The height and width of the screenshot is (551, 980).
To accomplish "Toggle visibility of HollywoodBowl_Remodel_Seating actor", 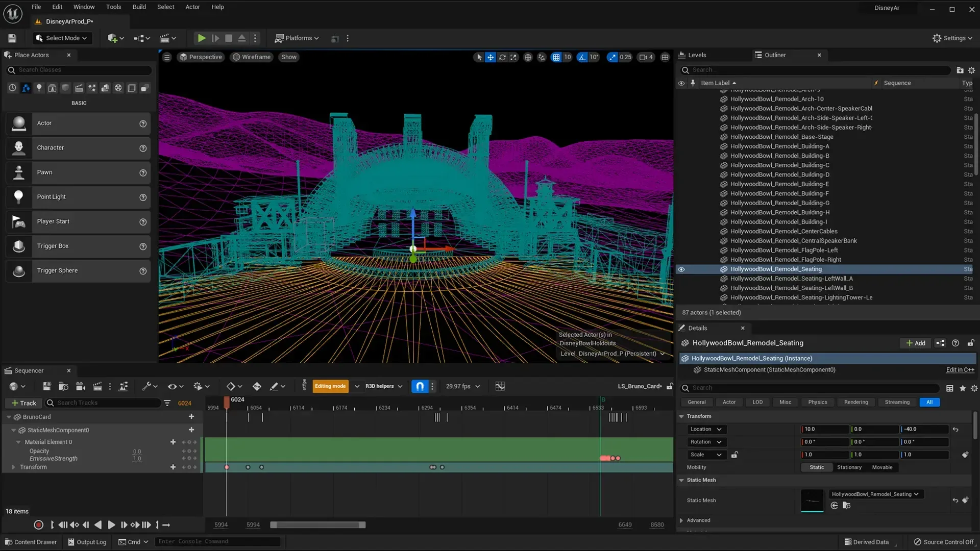I will coord(681,269).
